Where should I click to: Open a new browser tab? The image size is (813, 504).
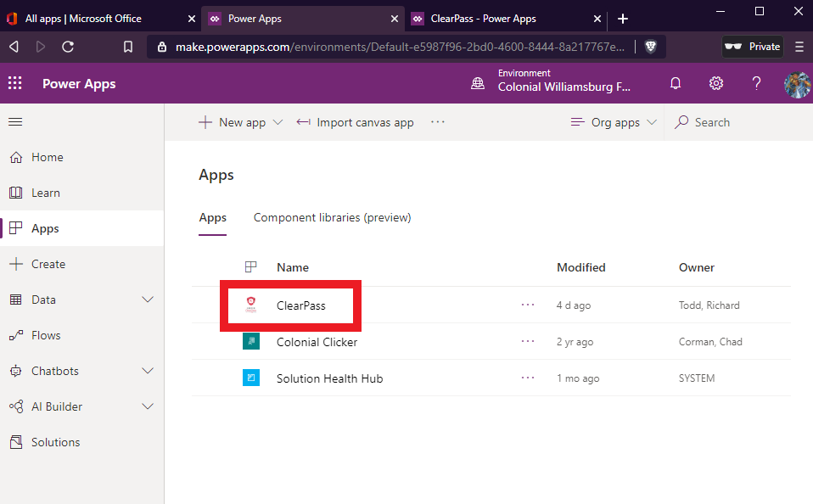[623, 19]
